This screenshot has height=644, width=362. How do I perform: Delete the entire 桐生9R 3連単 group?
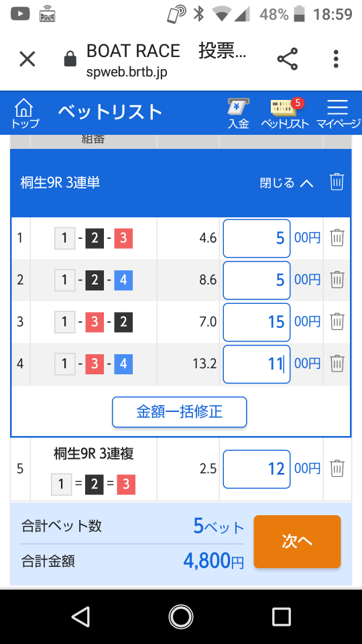point(337,182)
